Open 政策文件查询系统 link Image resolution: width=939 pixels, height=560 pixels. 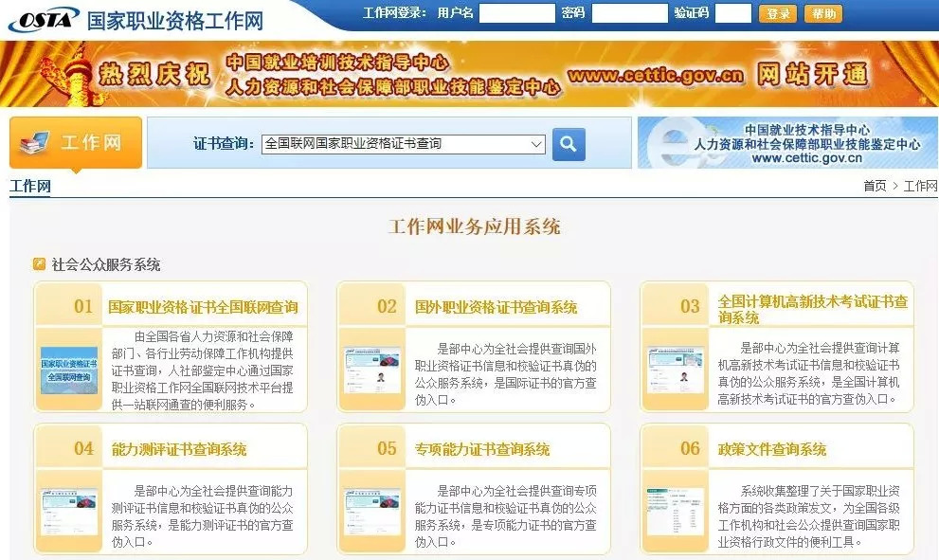tap(772, 449)
